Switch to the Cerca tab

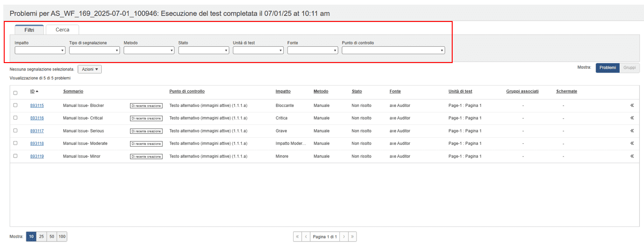[x=63, y=30]
